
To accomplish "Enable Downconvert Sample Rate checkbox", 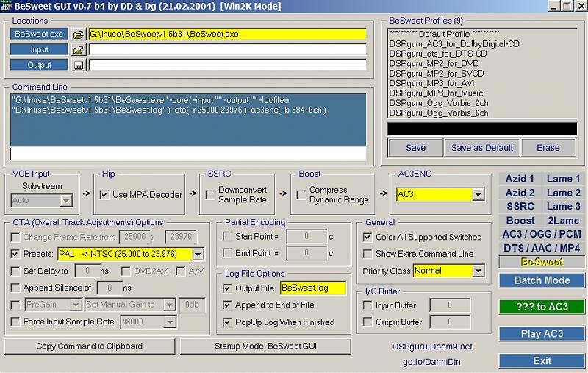I will click(x=209, y=195).
